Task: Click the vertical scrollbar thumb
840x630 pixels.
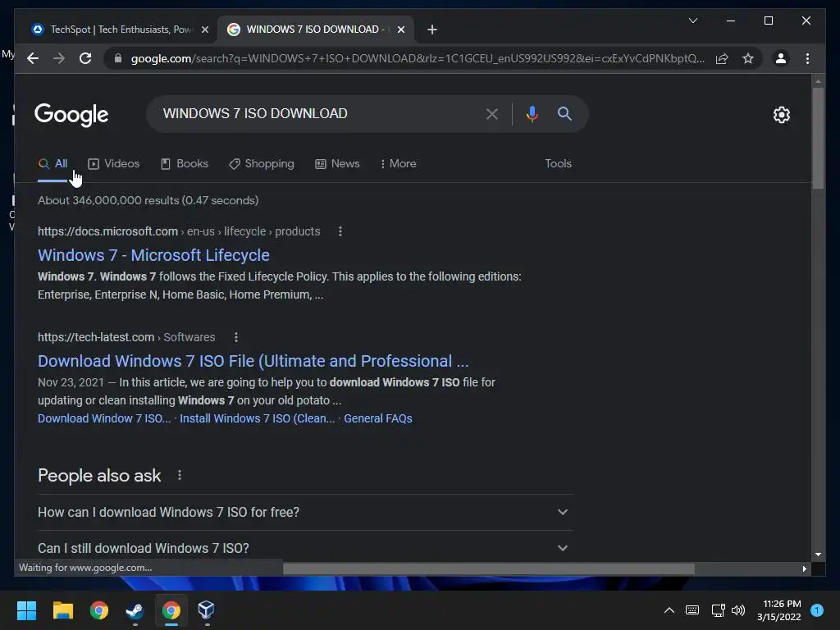Action: point(818,138)
